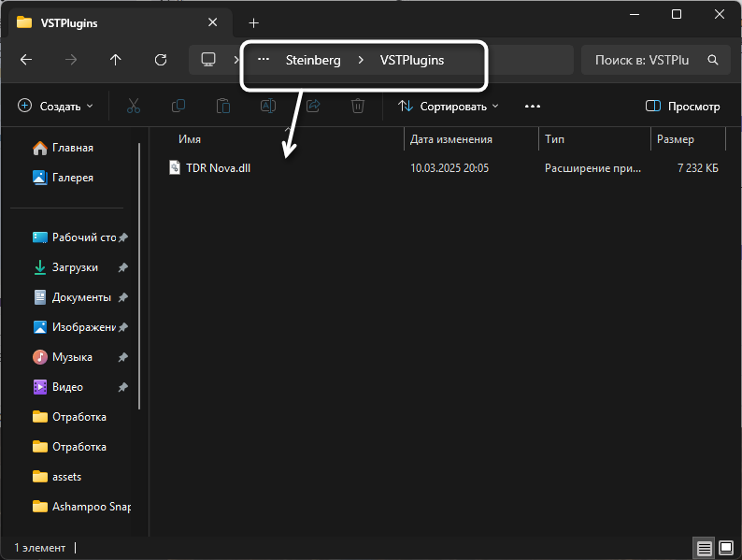Click the magnifier search icon
The width and height of the screenshot is (742, 560).
[713, 60]
